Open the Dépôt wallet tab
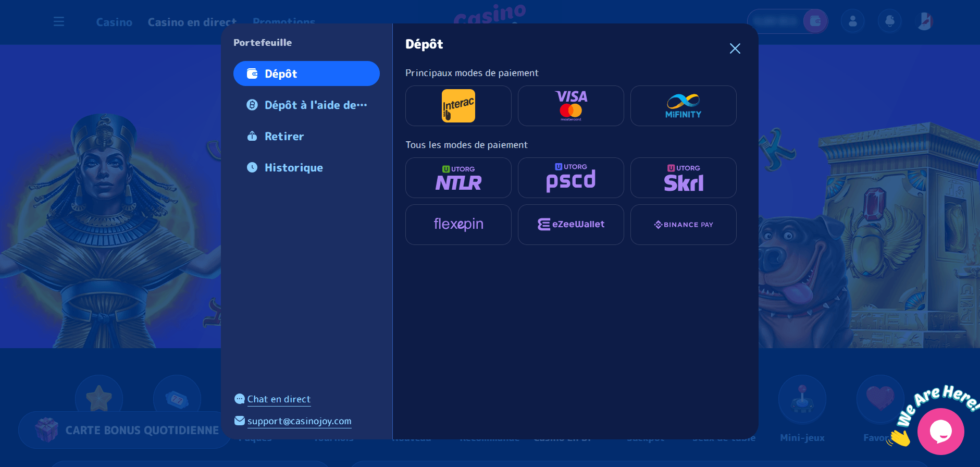This screenshot has height=467, width=980. pos(306,73)
